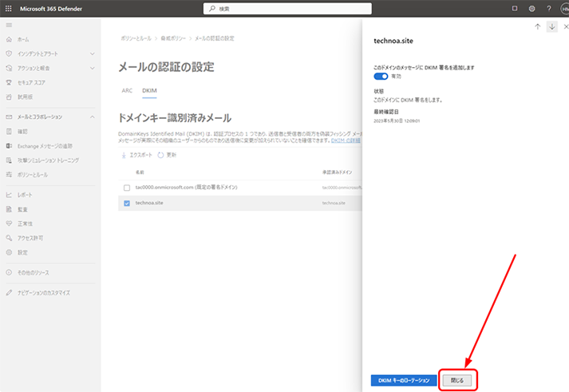
Task: Click 脅威ポリシー breadcrumb link
Action: pos(173,38)
